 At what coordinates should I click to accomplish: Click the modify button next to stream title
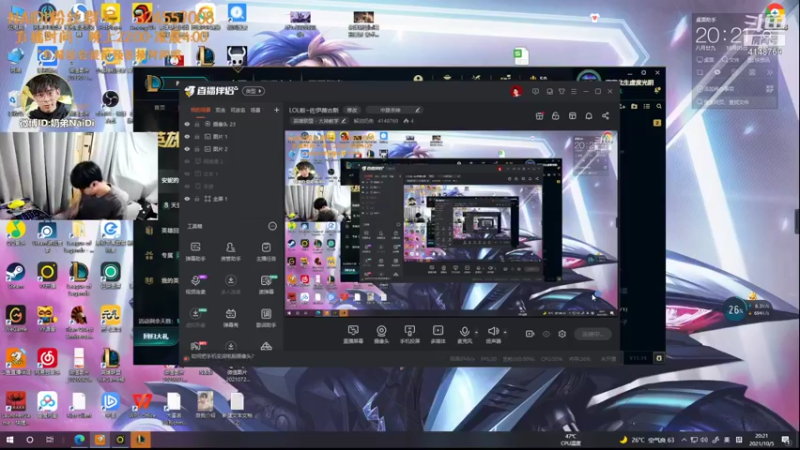(352, 110)
